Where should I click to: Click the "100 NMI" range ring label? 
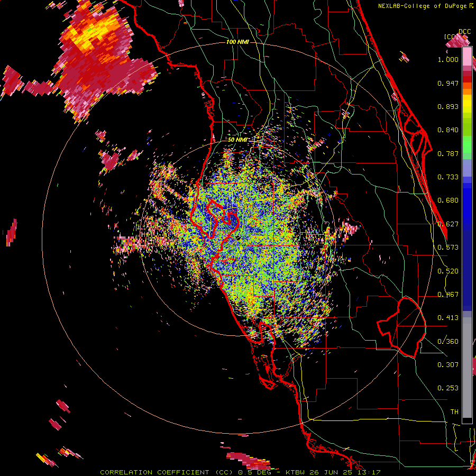(237, 42)
